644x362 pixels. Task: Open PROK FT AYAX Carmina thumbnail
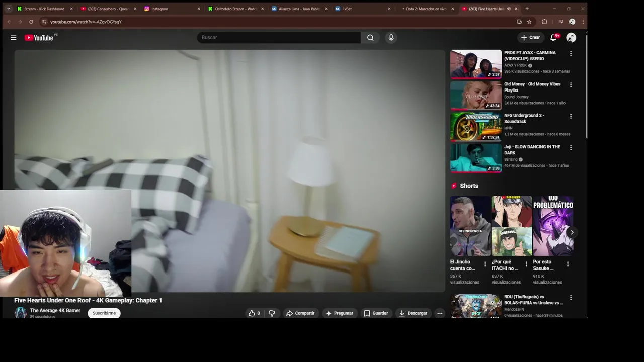(476, 64)
